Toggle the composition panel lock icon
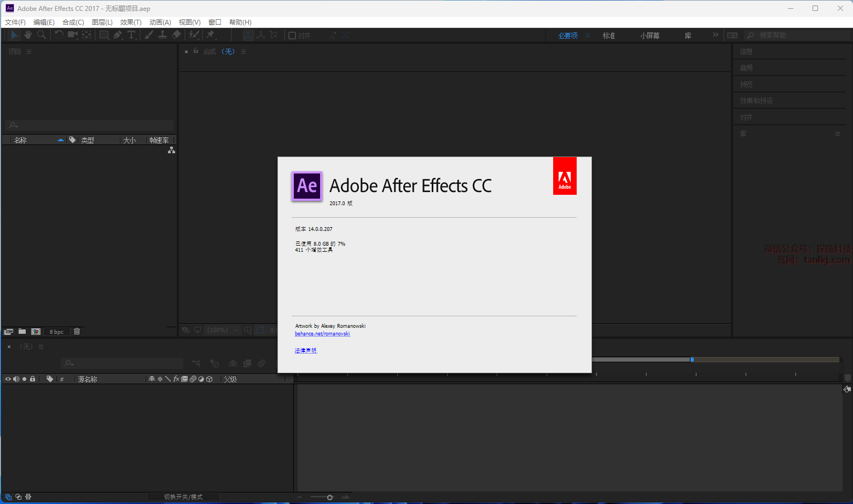This screenshot has height=504, width=853. pyautogui.click(x=196, y=51)
